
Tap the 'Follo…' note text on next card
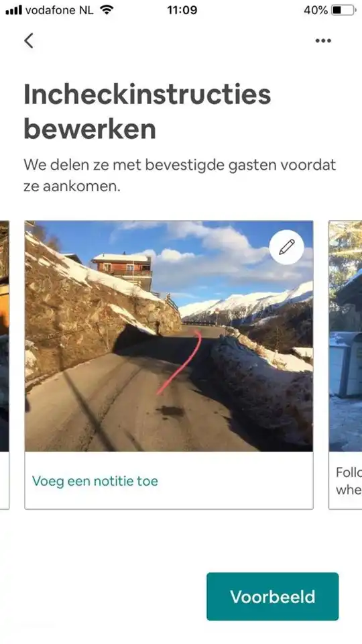point(349,480)
